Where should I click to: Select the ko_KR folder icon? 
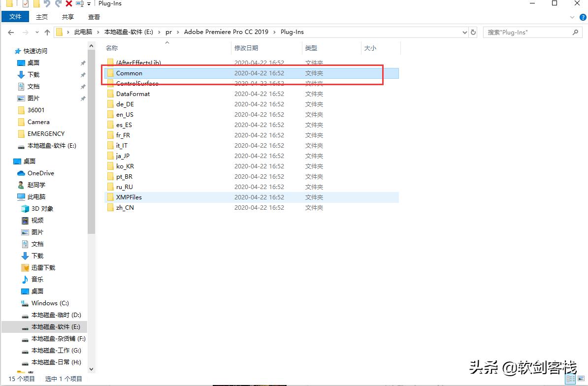pos(110,166)
